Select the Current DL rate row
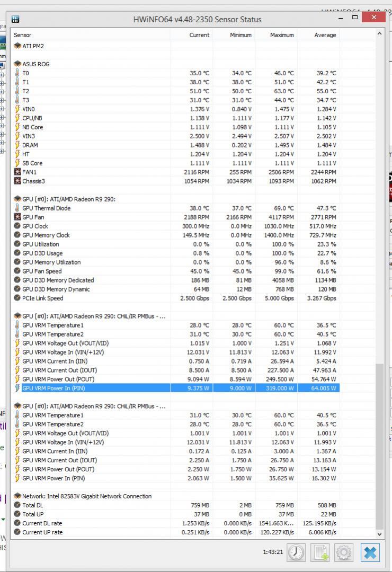 click(175, 523)
